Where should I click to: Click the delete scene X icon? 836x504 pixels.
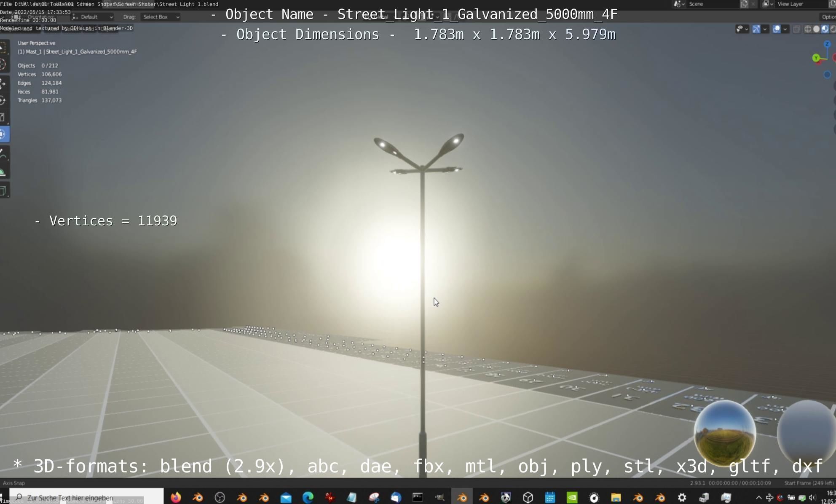tap(753, 4)
